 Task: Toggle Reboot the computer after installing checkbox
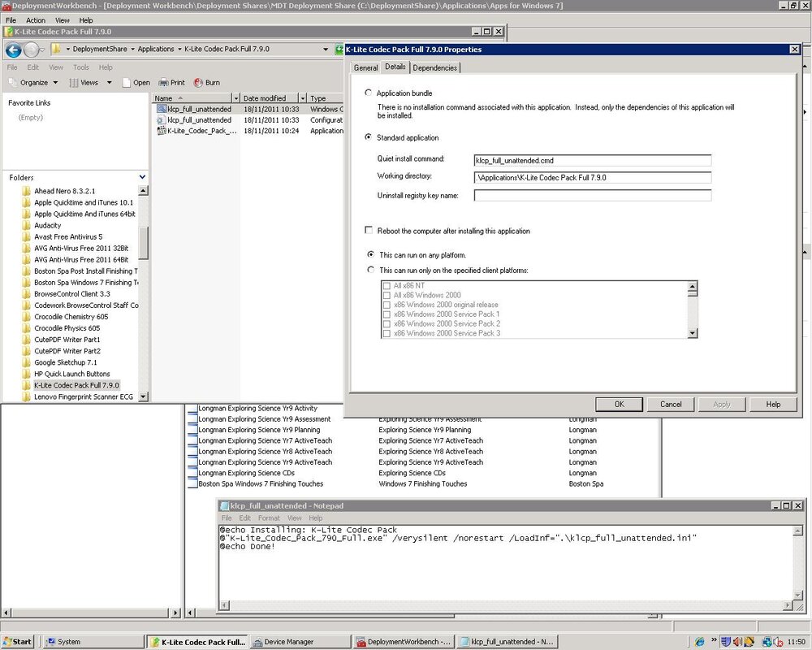[x=369, y=230]
